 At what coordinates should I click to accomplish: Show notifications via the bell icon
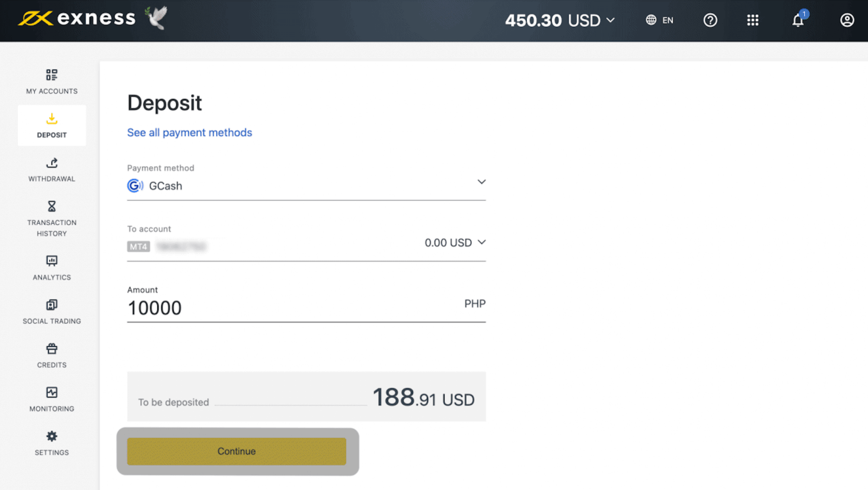point(797,21)
